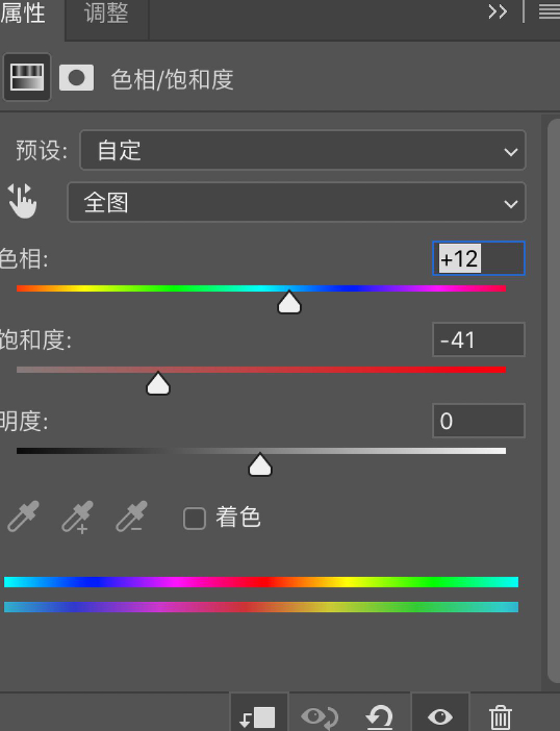Viewport: 560px width, 731px height.
Task: Activate the on-image targeted adjustment hand tool
Action: pyautogui.click(x=23, y=201)
